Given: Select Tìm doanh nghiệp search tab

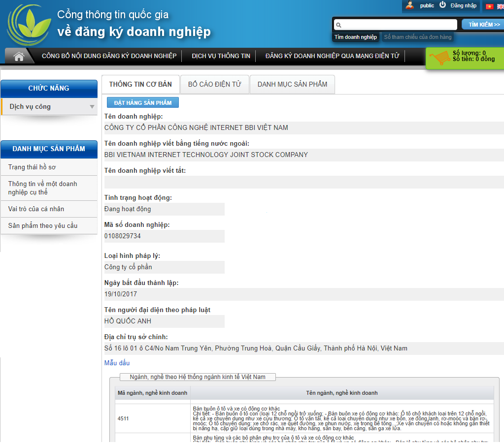Looking at the screenshot, I should pos(356,37).
